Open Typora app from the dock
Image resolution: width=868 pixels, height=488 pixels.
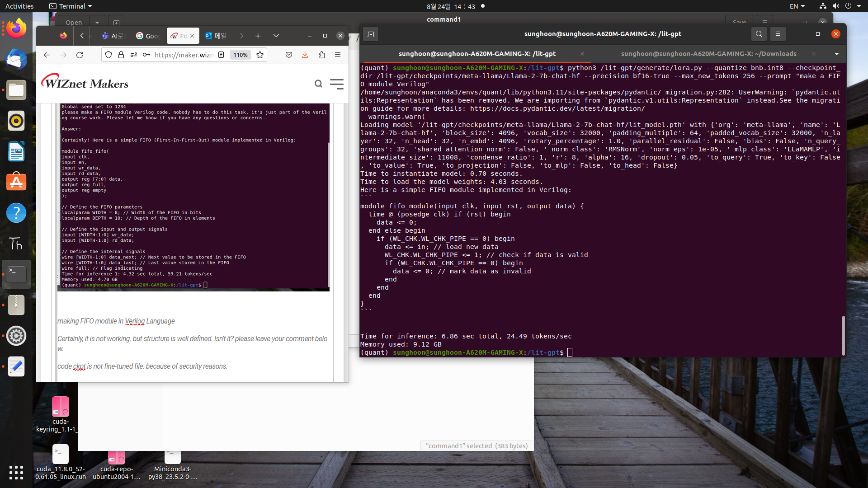coord(16,244)
